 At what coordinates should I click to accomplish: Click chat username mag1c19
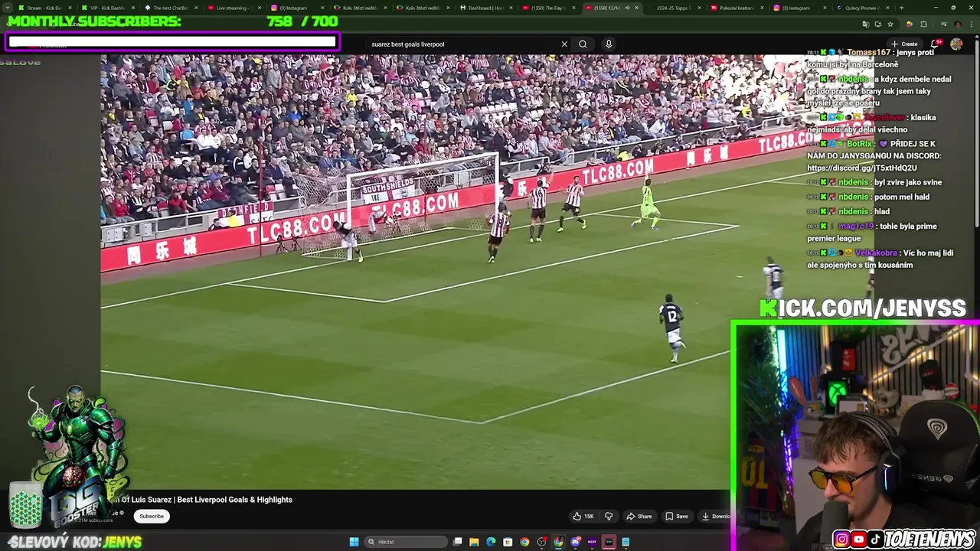coord(855,227)
